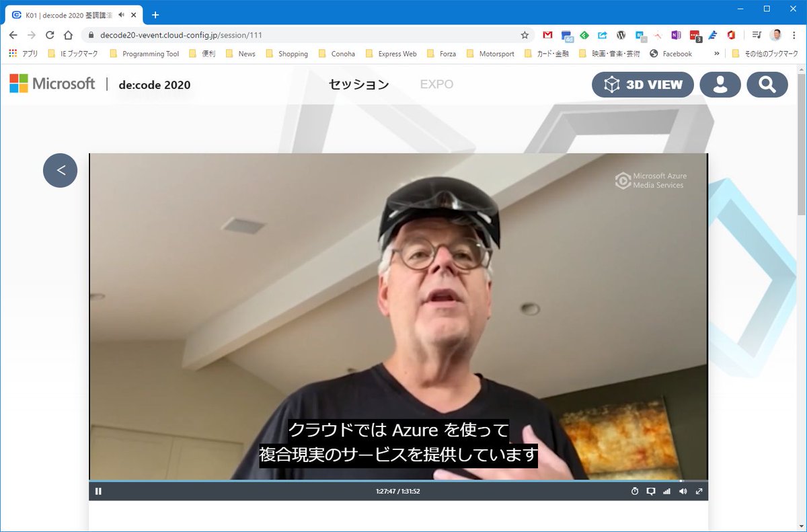Open the search magnifier icon
This screenshot has height=532, width=807.
click(x=767, y=85)
